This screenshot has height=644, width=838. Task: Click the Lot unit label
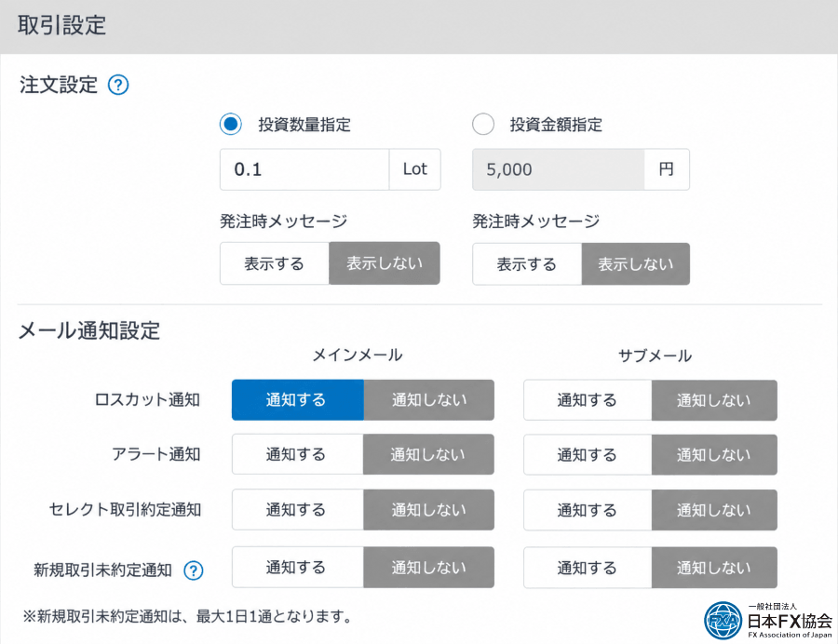(x=414, y=169)
